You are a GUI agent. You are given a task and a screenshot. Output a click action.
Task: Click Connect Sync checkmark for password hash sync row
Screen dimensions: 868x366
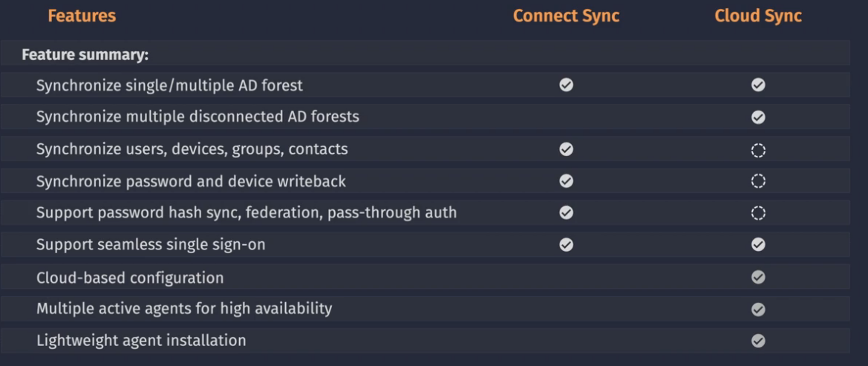point(566,212)
